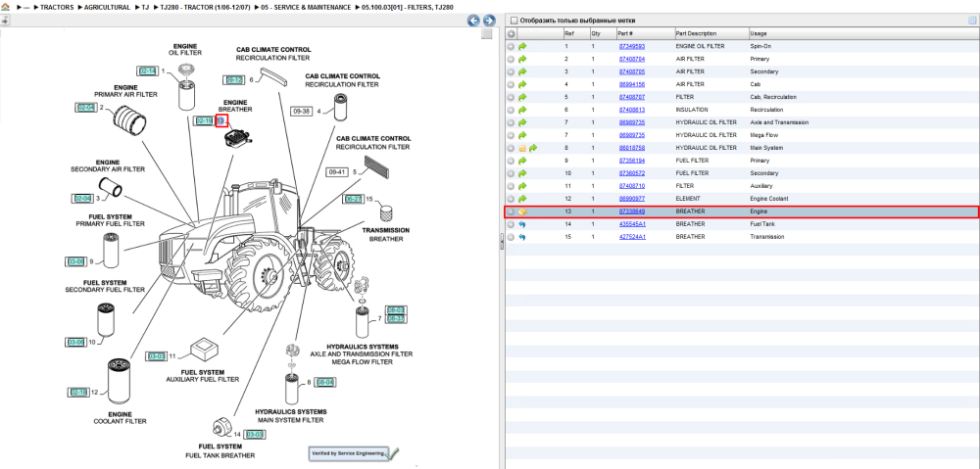980x469 pixels.
Task: Click callout 09-12 beside item 6
Action: (x=234, y=80)
